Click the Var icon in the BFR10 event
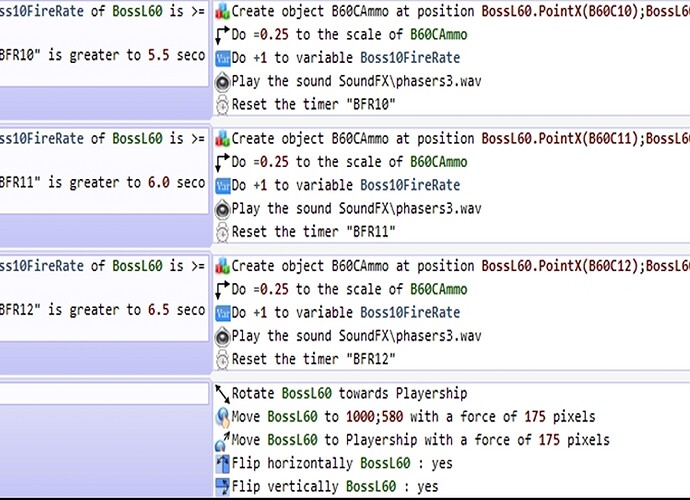The width and height of the screenshot is (690, 500). point(223,58)
